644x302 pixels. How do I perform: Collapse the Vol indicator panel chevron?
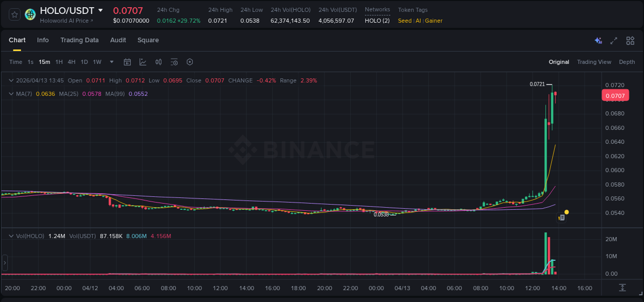pos(11,236)
